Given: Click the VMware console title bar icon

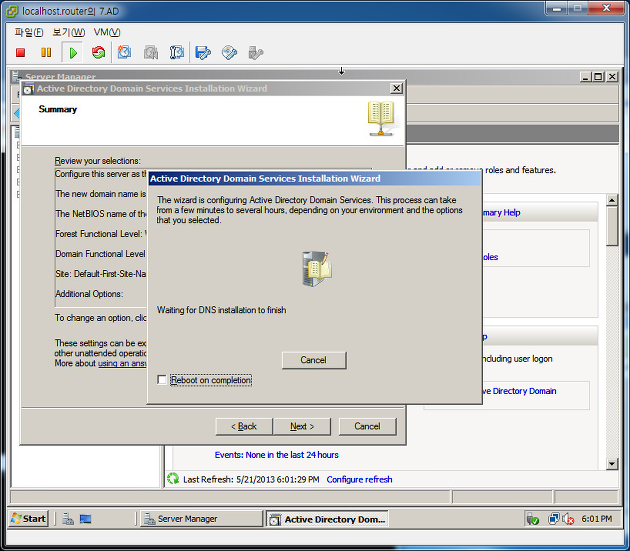Looking at the screenshot, I should [x=12, y=11].
